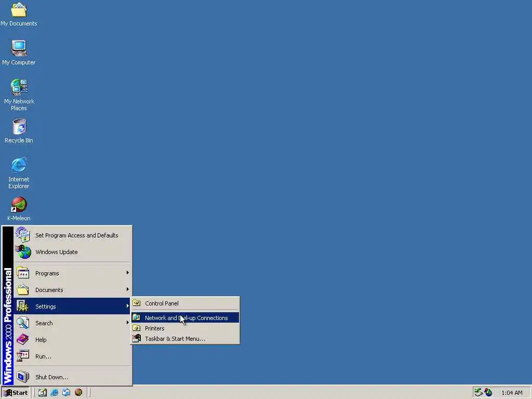This screenshot has height=399, width=532.
Task: Choose Run... from Start menu
Action: pyautogui.click(x=73, y=356)
